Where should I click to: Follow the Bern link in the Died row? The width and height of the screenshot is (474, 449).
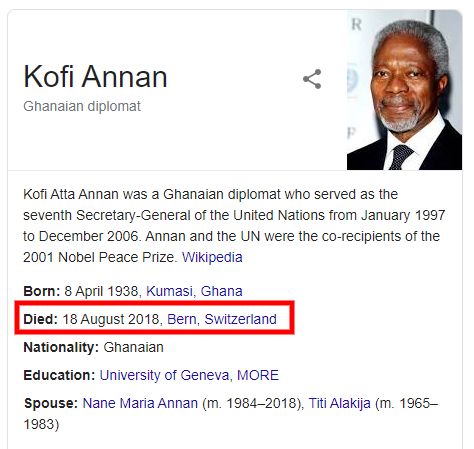[182, 319]
